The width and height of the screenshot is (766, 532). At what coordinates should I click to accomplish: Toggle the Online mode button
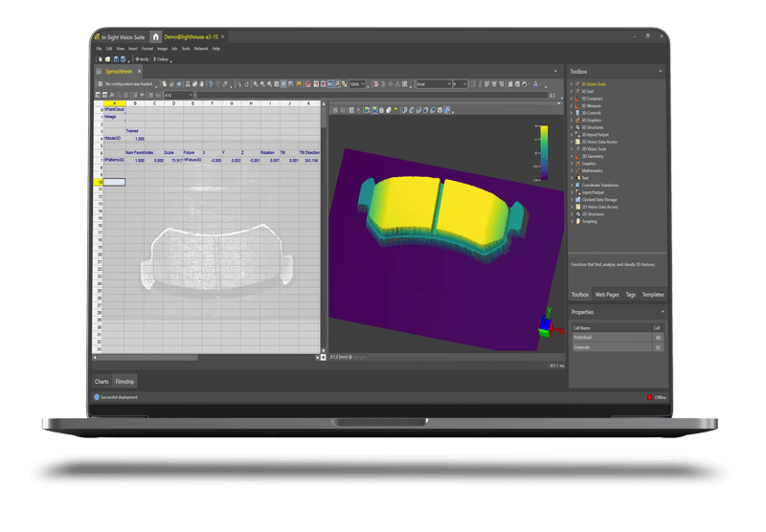coord(161,59)
